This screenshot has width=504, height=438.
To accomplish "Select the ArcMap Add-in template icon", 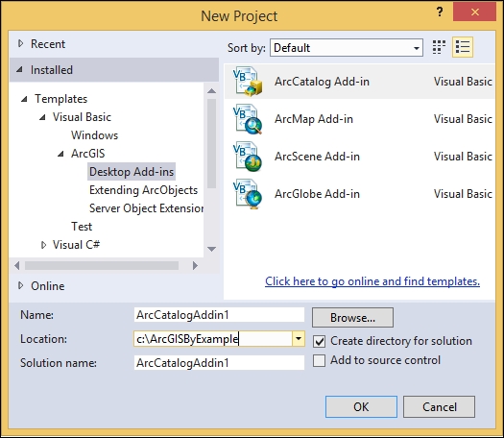I will point(248,119).
